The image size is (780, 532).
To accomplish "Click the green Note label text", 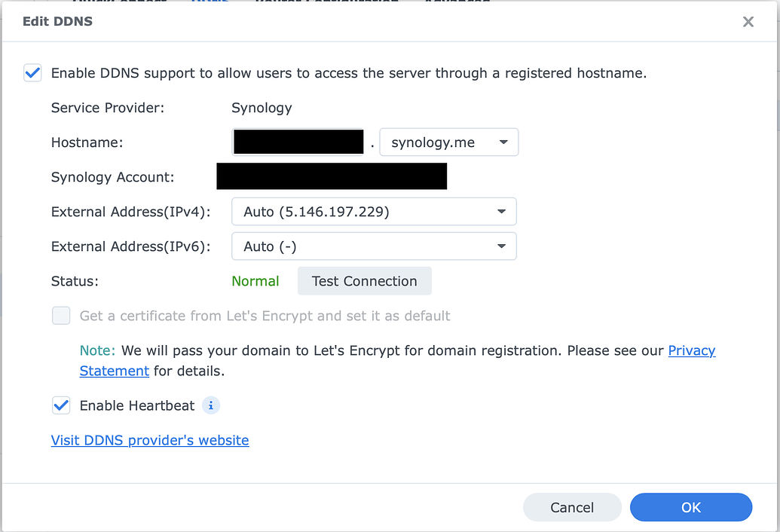I will coord(97,350).
